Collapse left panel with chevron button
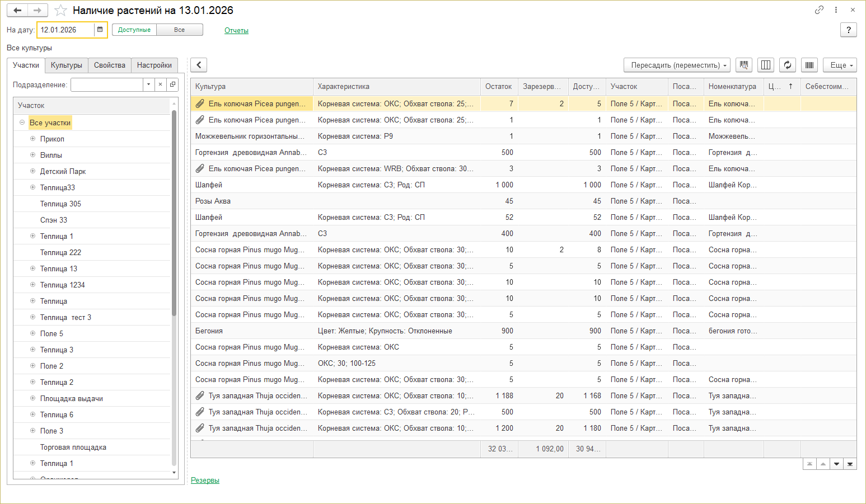Screen dimensions: 866x504 [x=199, y=65]
